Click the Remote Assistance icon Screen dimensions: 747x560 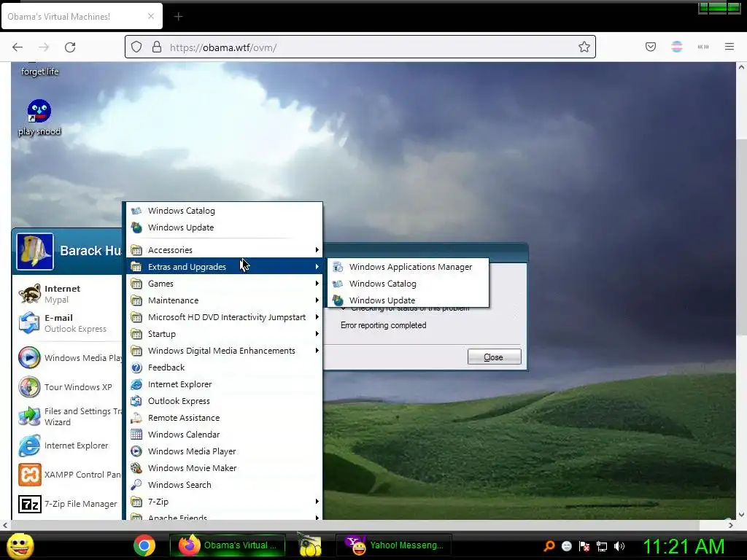pos(136,418)
